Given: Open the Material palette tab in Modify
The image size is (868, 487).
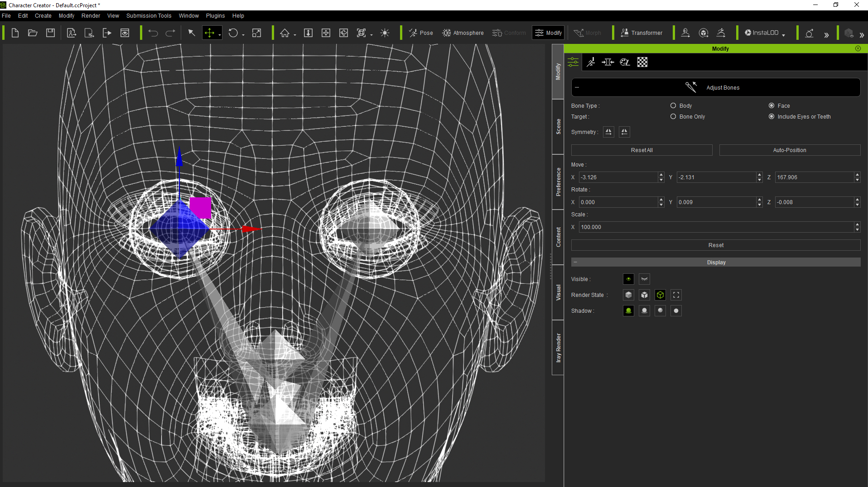Looking at the screenshot, I should coord(625,62).
